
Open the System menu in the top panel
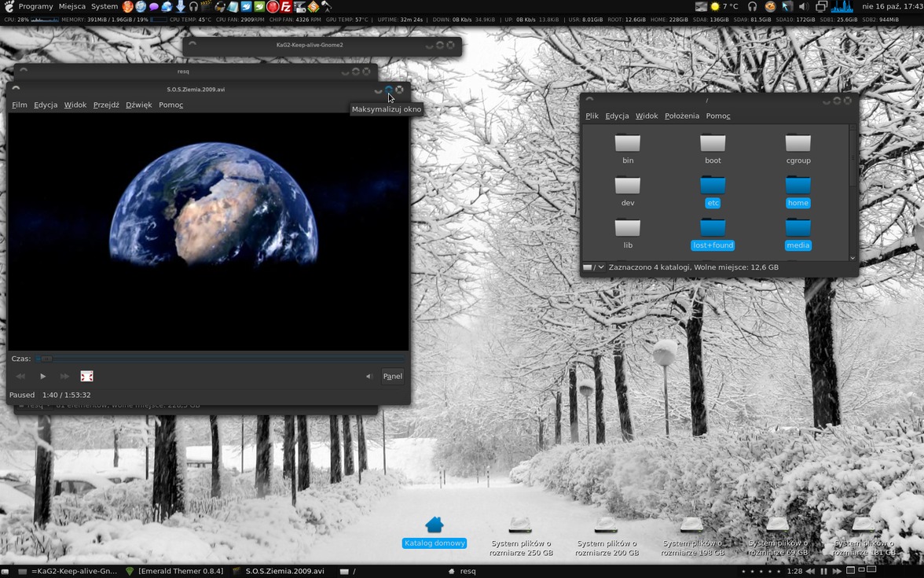point(104,6)
